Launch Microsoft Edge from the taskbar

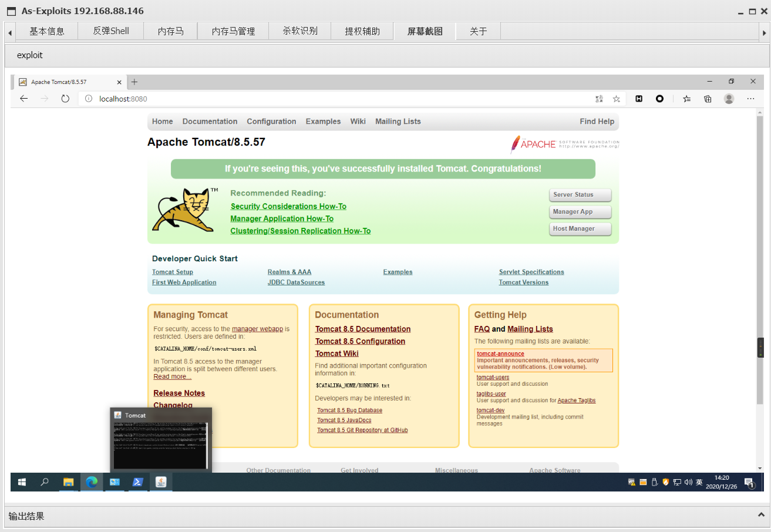coord(92,482)
